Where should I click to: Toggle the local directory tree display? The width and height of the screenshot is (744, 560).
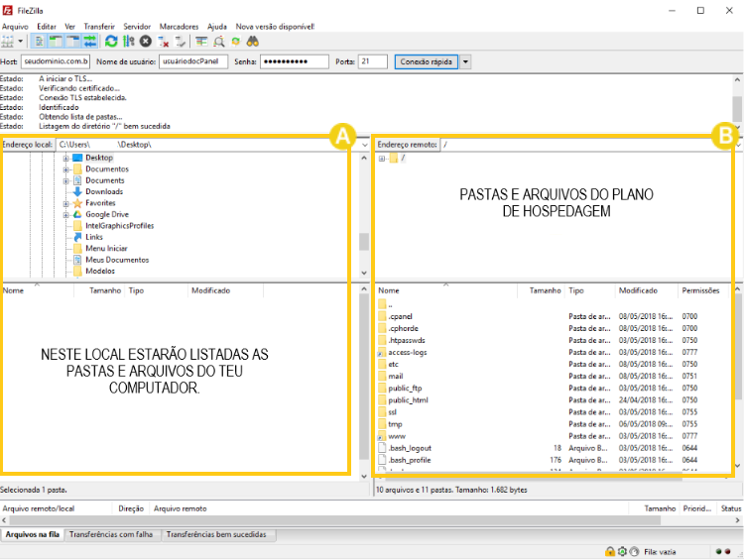(x=56, y=42)
